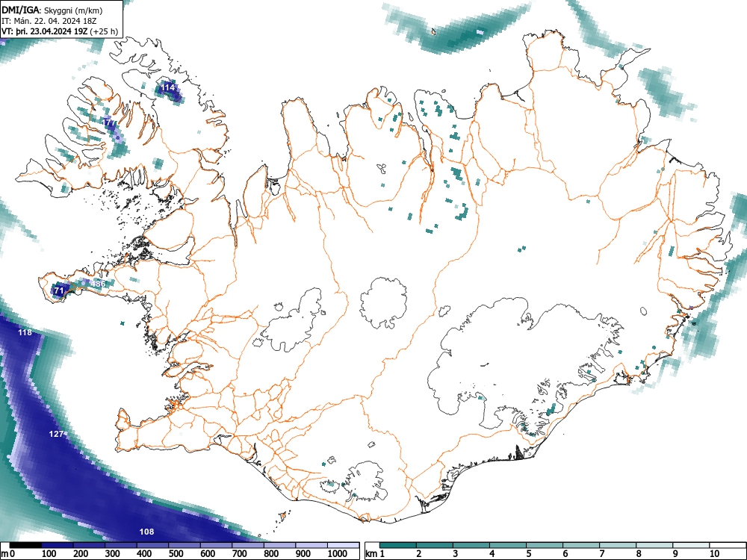Click the '300' label on the meter scale
This screenshot has width=747, height=560.
(113, 553)
